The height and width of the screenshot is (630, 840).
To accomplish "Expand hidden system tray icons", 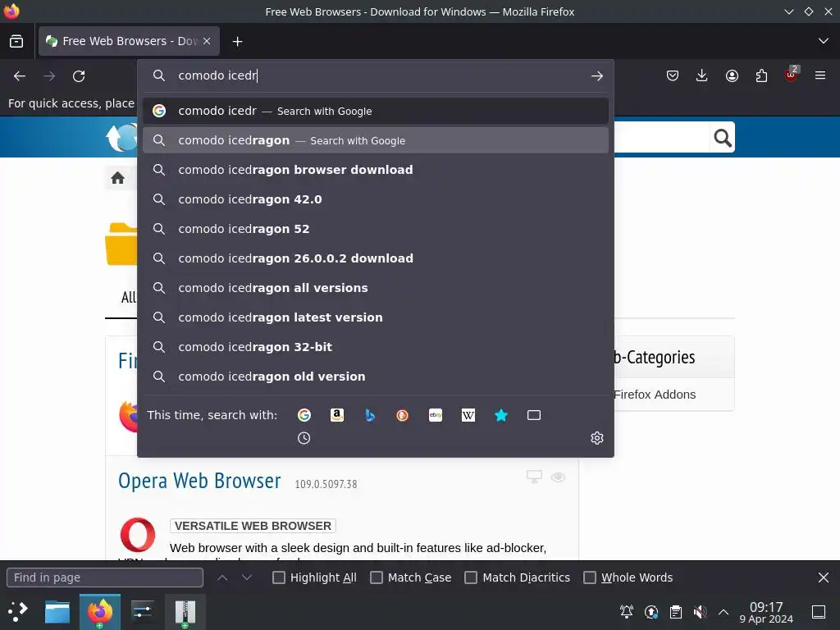I will 724,612.
